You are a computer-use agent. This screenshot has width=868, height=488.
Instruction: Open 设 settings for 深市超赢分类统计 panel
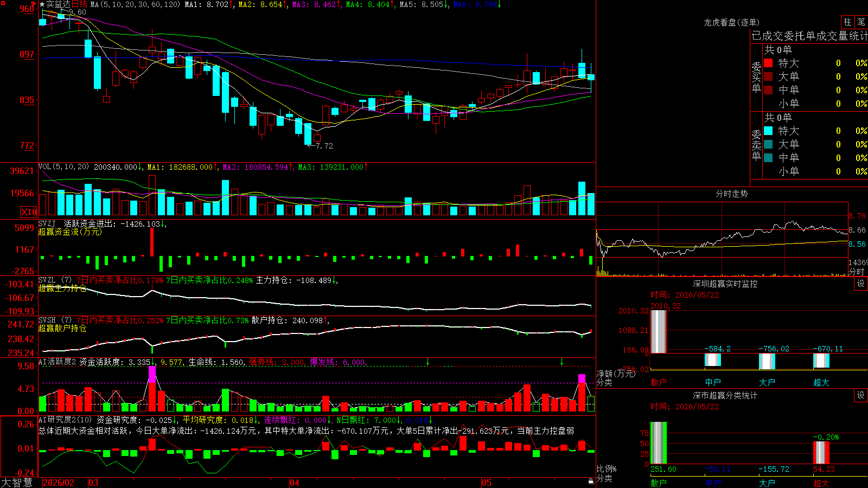tap(861, 395)
